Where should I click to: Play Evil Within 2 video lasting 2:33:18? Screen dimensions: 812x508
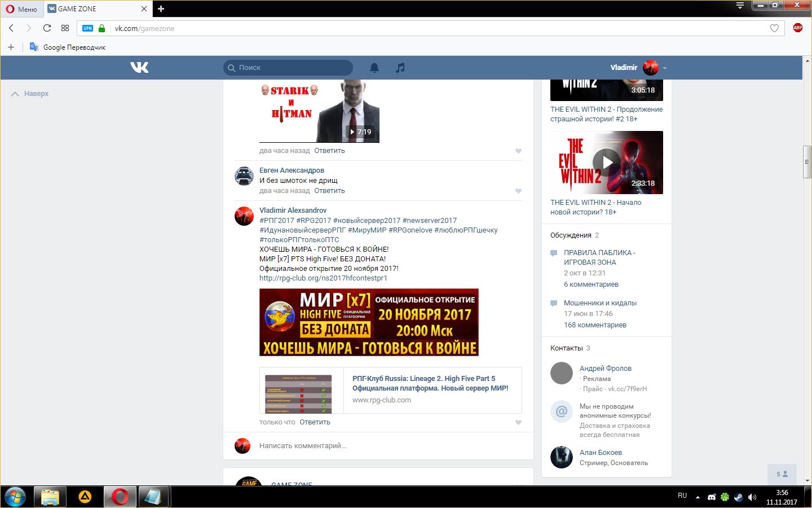(x=607, y=163)
